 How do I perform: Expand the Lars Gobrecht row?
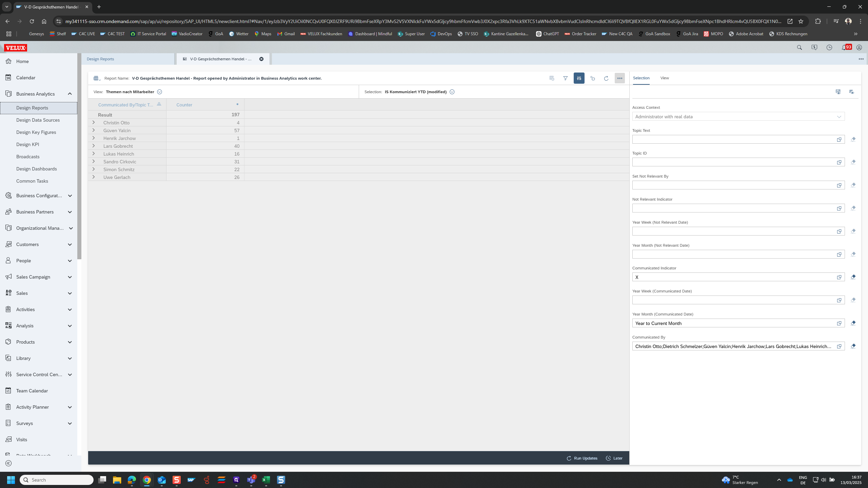click(x=94, y=146)
